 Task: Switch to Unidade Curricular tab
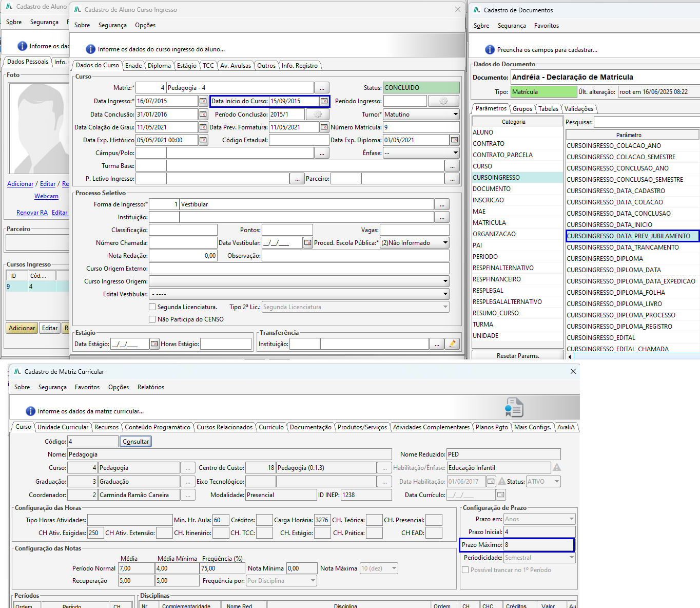point(63,427)
